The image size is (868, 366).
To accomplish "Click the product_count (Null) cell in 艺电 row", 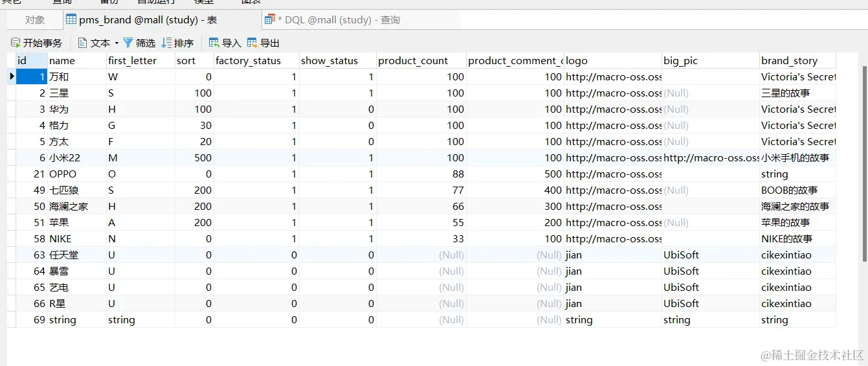I will 421,287.
